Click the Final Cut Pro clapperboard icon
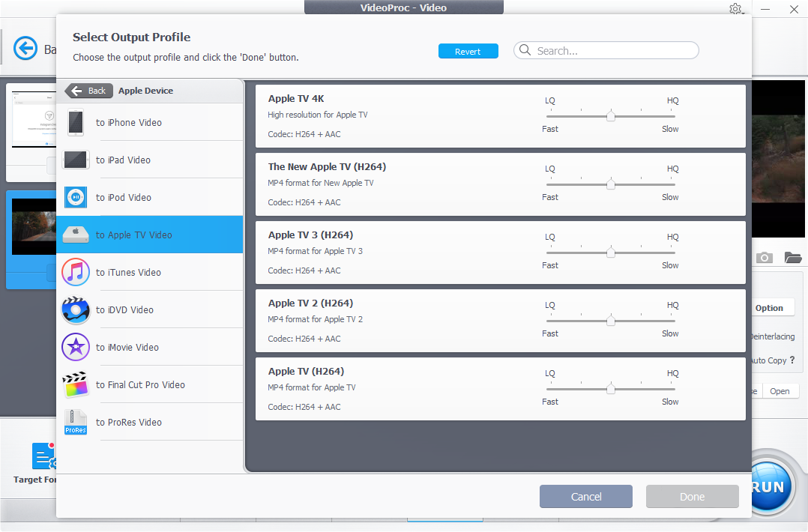 pos(76,384)
